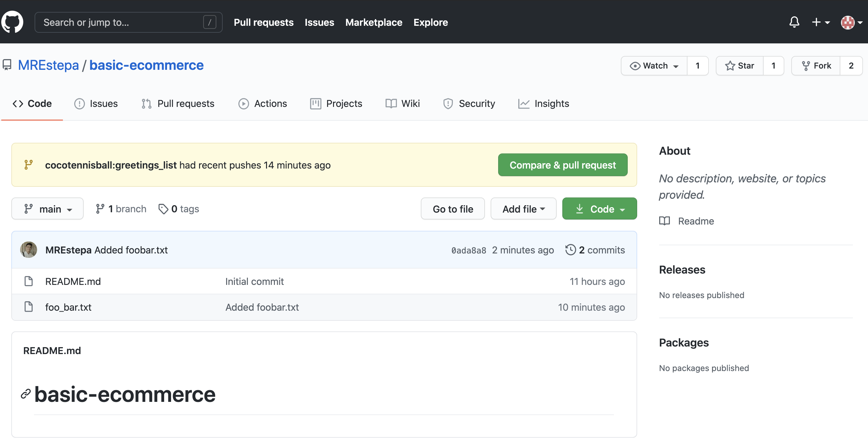
Task: View the 2 commits history link
Action: 595,250
